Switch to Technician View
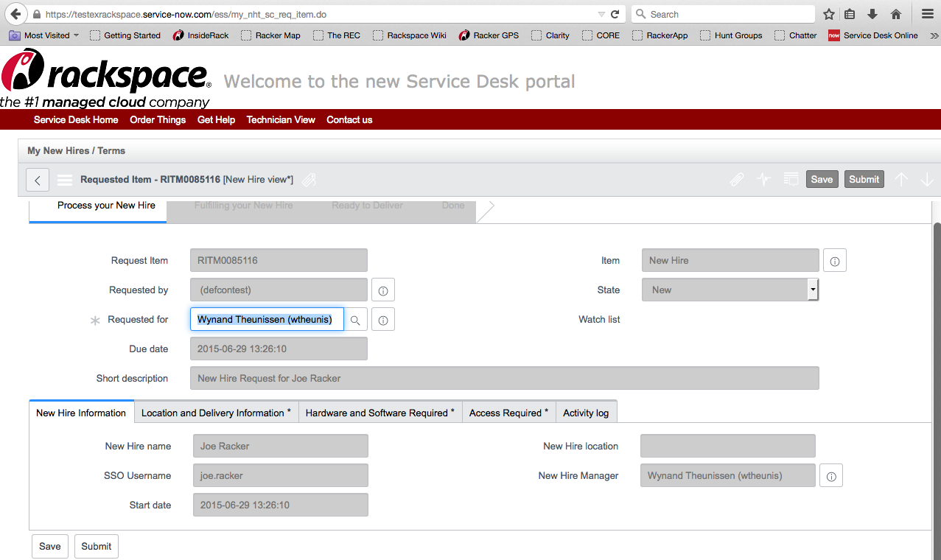 pyautogui.click(x=281, y=119)
